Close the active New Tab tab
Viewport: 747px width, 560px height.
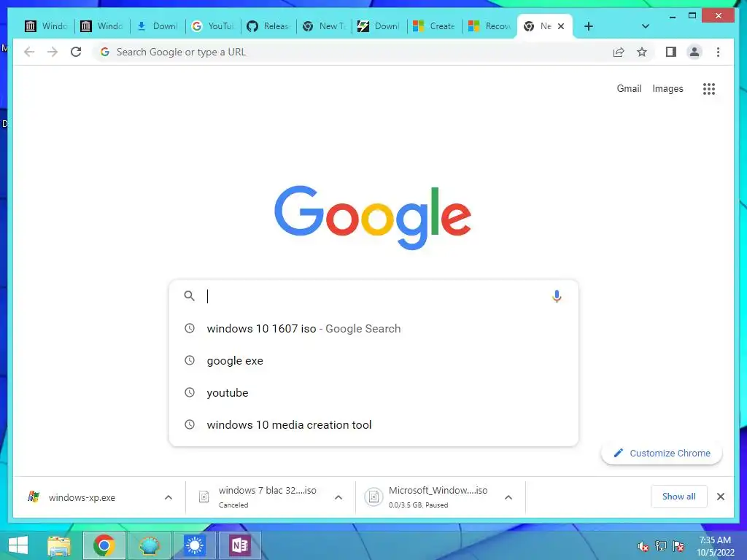(x=561, y=26)
